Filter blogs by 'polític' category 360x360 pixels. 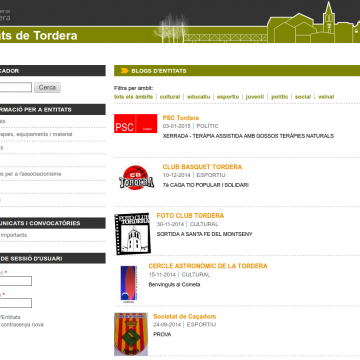pyautogui.click(x=279, y=97)
